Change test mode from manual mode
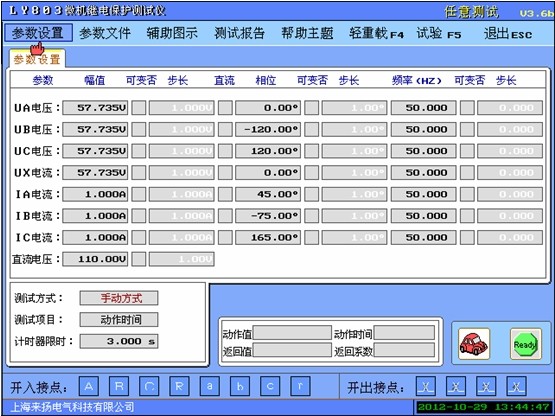 (119, 298)
